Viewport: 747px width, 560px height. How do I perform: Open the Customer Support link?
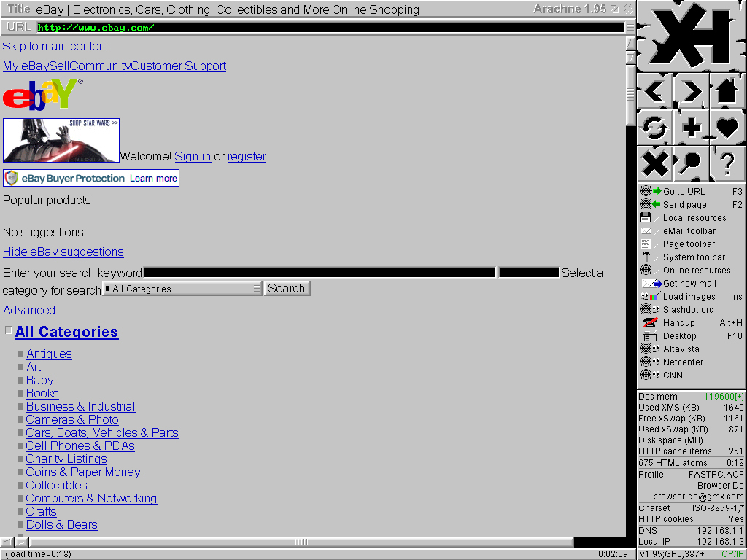point(179,66)
